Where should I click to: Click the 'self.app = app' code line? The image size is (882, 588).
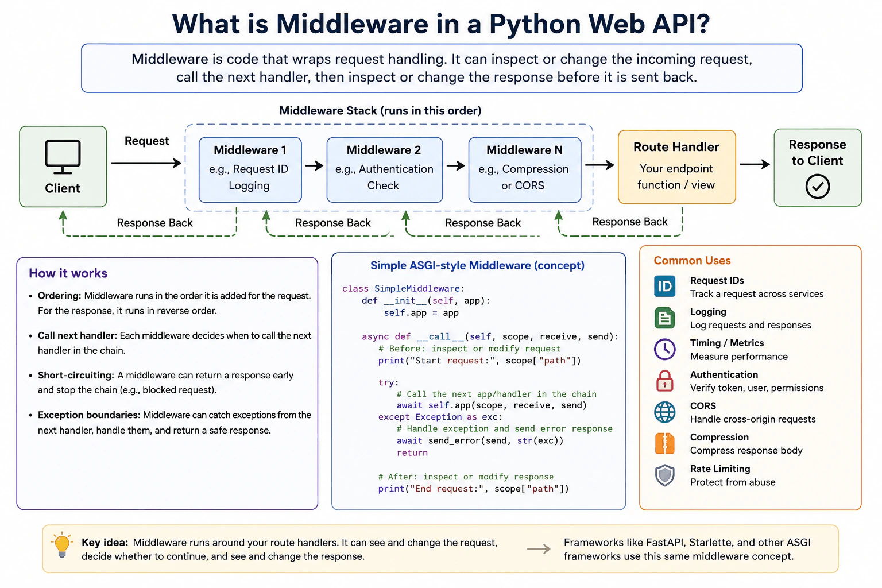coord(421,312)
